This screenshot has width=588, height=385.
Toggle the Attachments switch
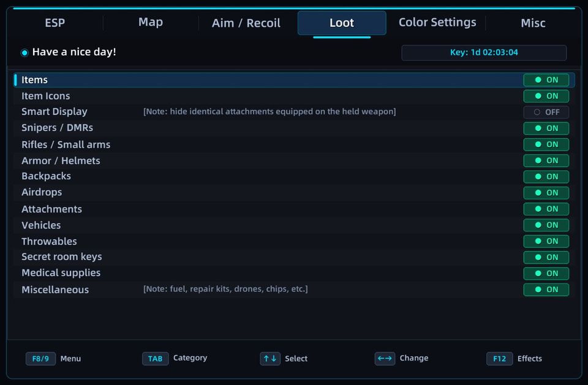[546, 209]
